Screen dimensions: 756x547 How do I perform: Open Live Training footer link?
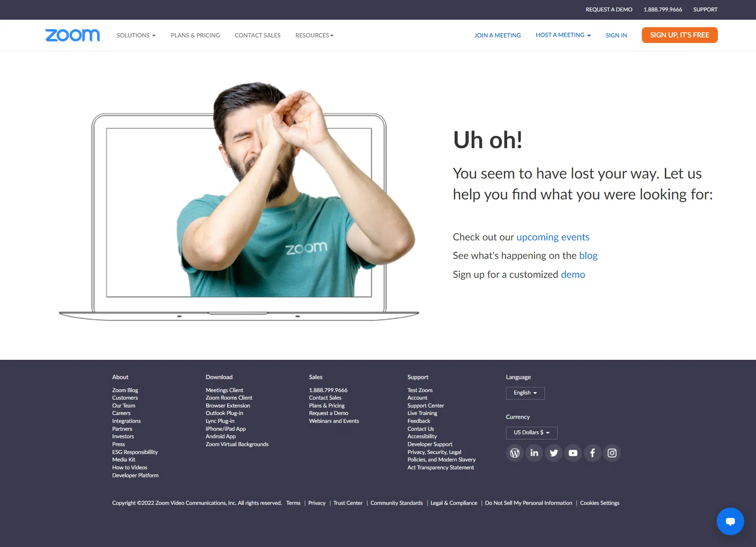tap(422, 413)
